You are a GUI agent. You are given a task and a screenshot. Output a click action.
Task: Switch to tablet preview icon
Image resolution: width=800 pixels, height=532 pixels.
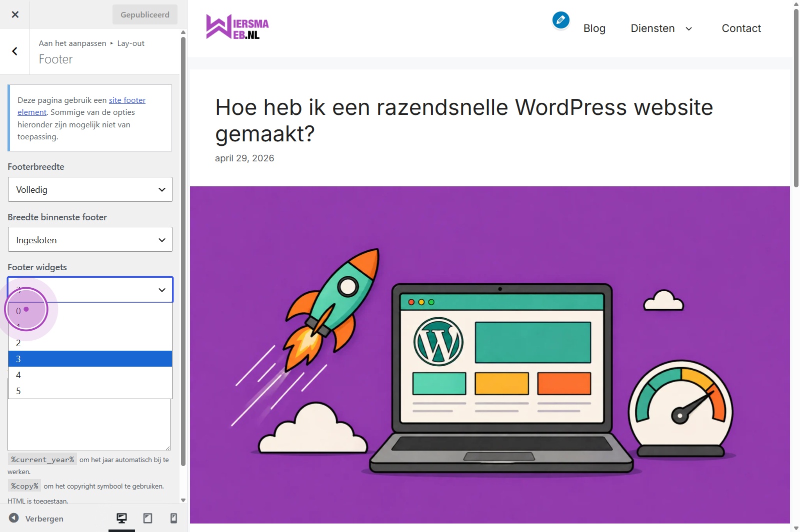click(147, 519)
